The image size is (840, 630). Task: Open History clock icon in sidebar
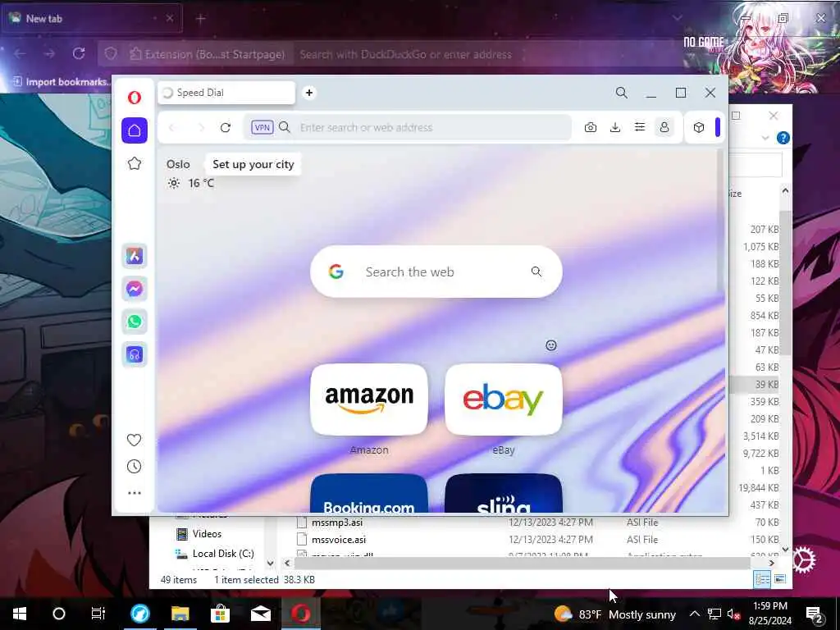(134, 467)
